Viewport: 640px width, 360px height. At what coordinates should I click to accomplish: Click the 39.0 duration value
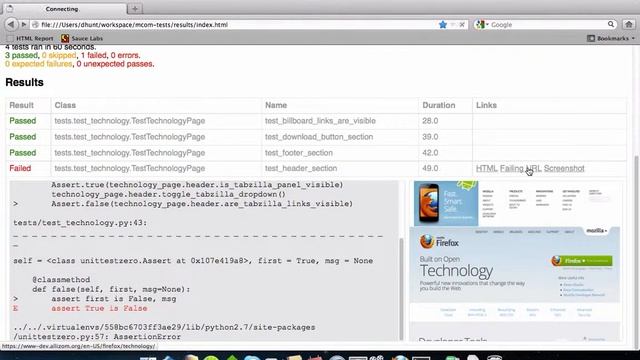click(x=430, y=137)
